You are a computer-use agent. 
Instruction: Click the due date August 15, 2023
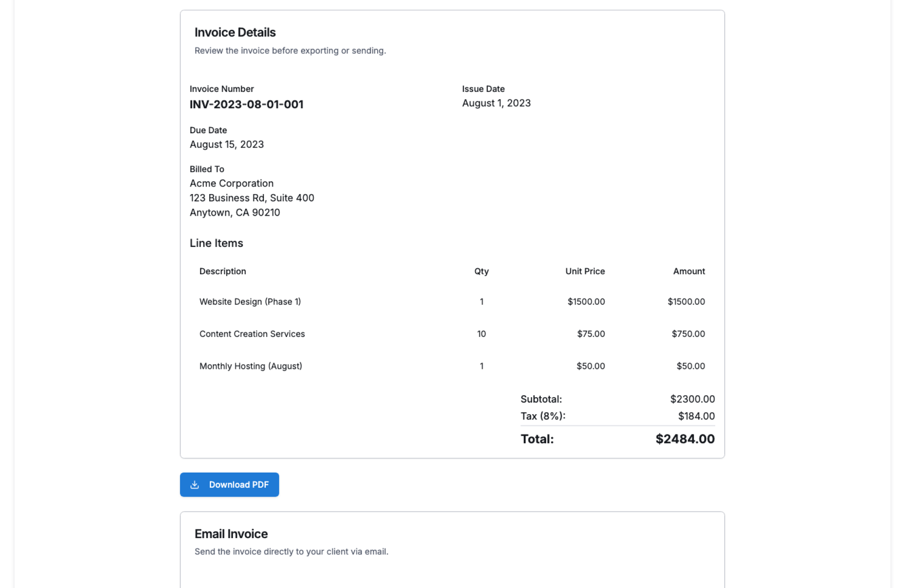pos(226,145)
